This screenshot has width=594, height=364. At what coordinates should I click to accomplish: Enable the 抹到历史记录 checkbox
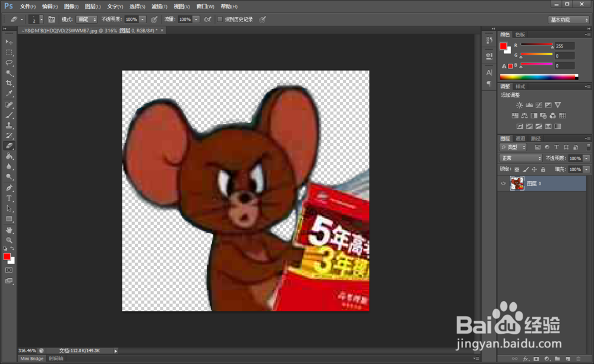coord(220,20)
